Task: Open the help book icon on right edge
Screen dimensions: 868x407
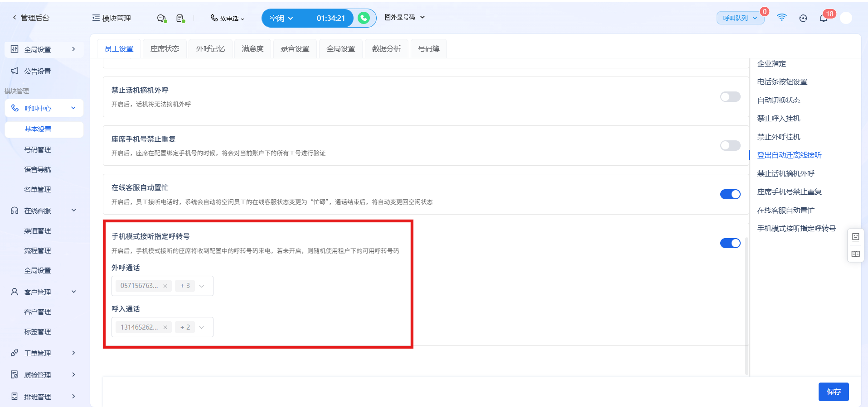Action: (856, 254)
